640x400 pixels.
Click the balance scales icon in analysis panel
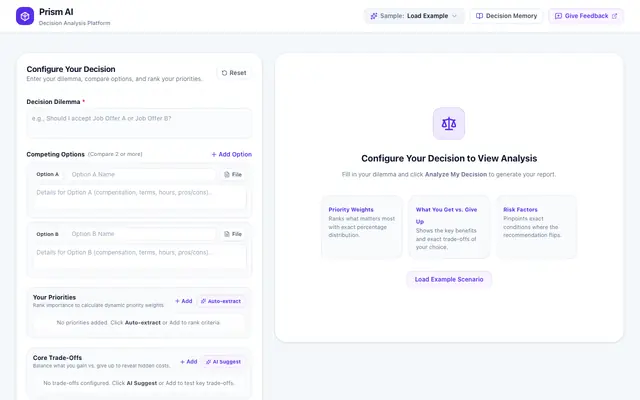pos(449,124)
